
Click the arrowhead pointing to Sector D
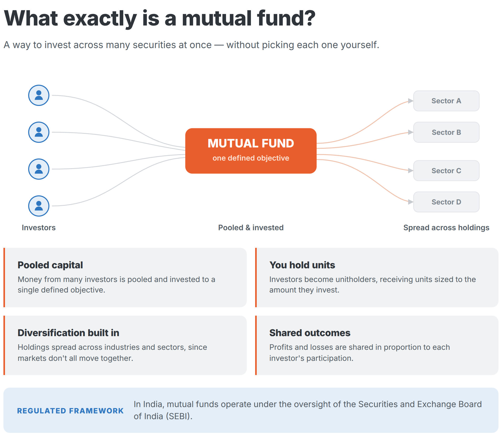[410, 202]
